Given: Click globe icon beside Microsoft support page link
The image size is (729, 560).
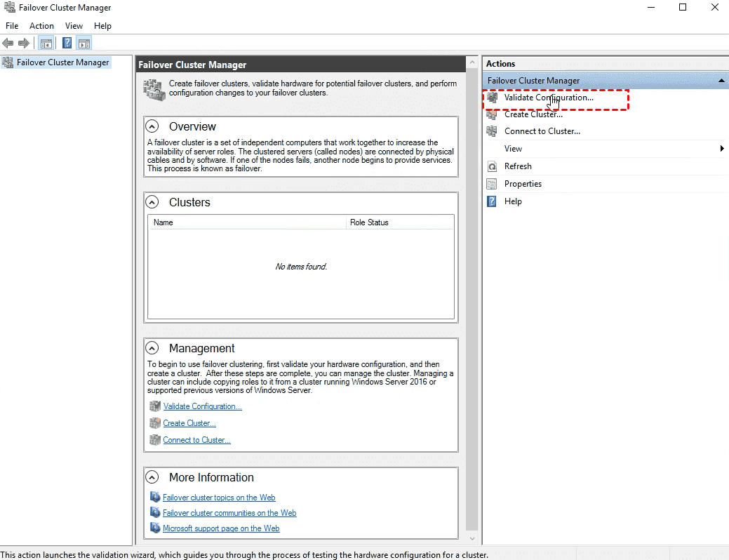Looking at the screenshot, I should tap(155, 528).
